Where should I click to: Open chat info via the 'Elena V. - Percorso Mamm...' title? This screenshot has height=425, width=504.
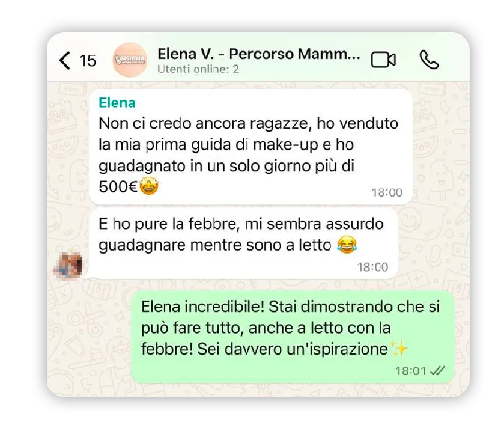coord(259,54)
